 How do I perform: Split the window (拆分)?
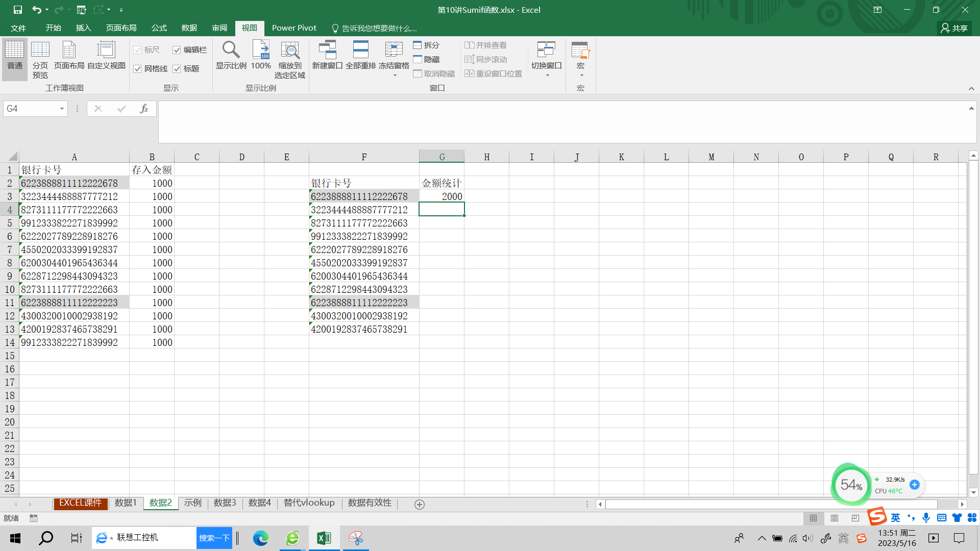coord(426,45)
